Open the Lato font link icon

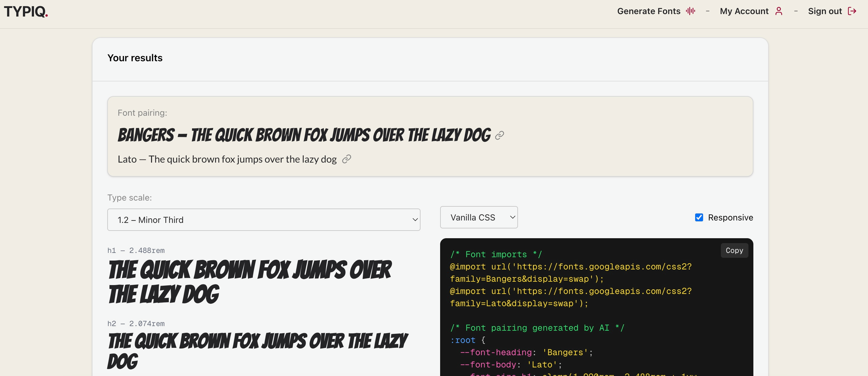346,159
